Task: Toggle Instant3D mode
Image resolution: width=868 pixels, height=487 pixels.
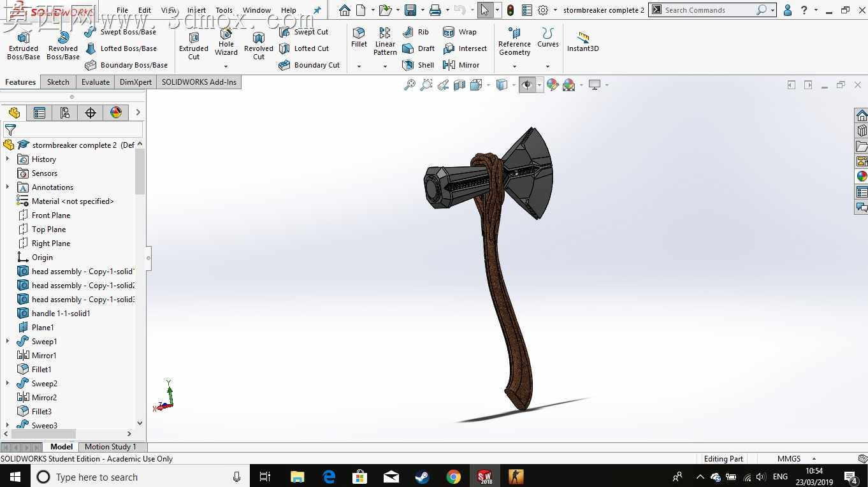Action: [582, 41]
